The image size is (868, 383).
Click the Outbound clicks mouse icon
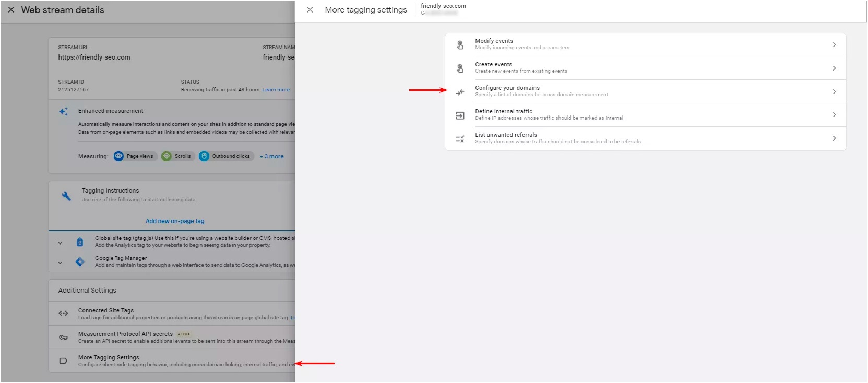pos(204,156)
